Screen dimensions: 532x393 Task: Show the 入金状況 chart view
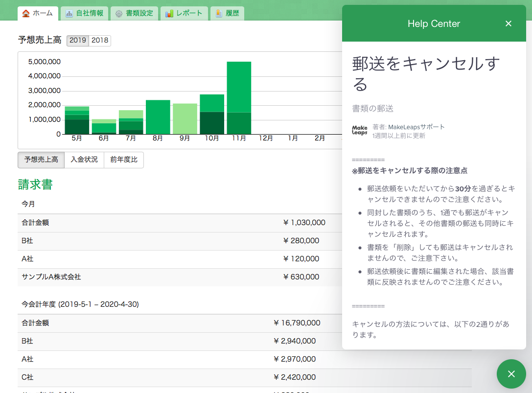(x=84, y=160)
